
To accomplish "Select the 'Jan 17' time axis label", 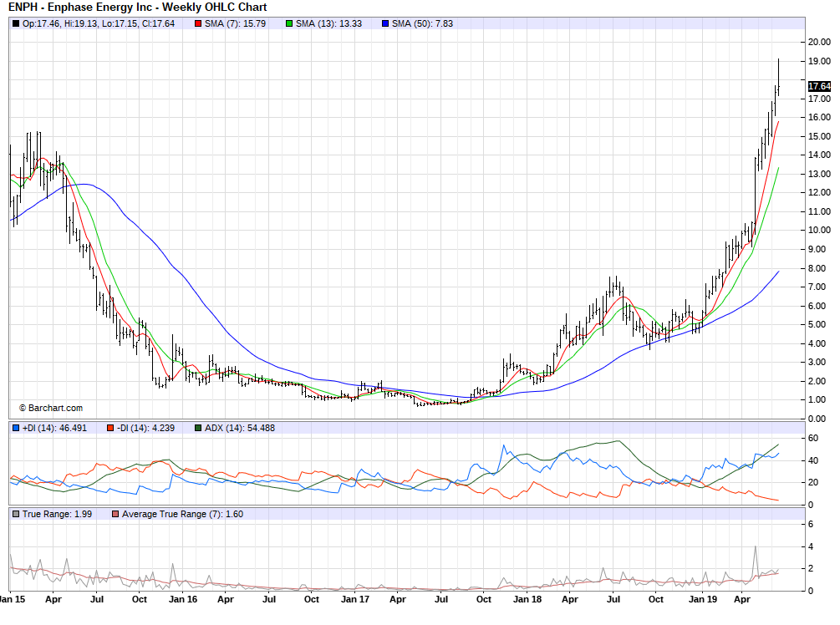I will [355, 599].
